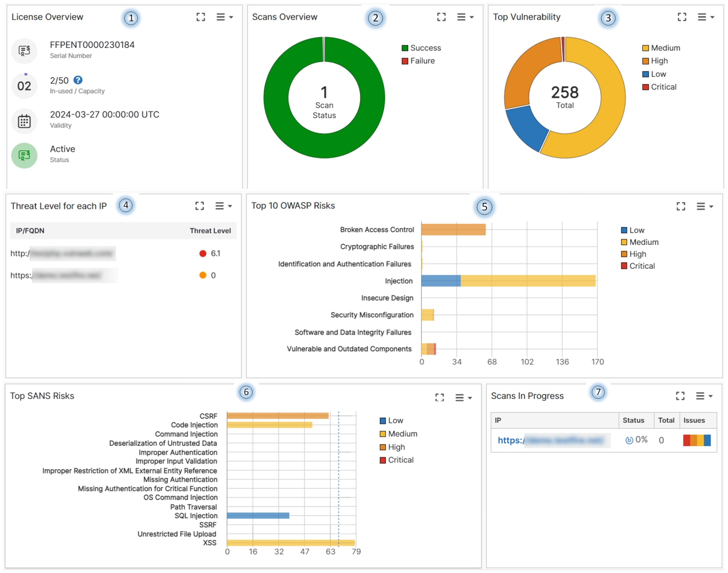The height and width of the screenshot is (573, 728).
Task: Click the green Active status icon
Action: 24,155
